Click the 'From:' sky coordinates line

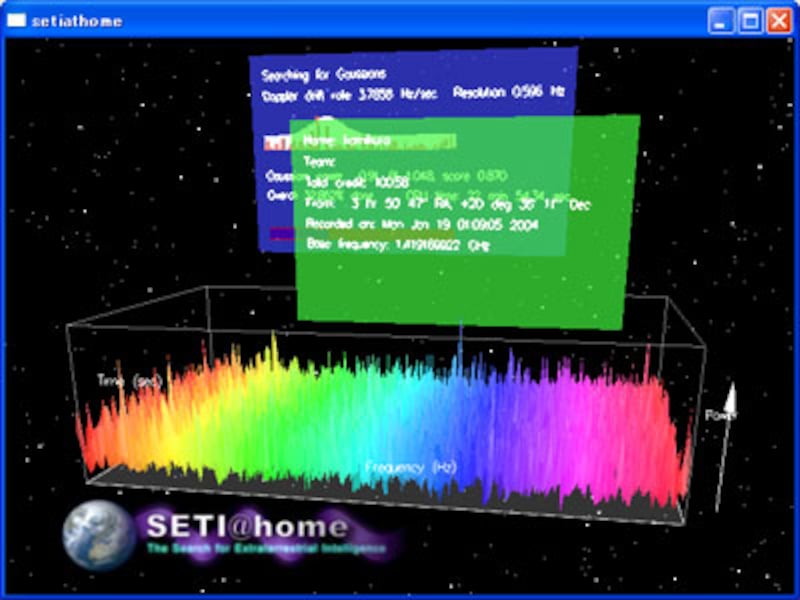[x=447, y=203]
